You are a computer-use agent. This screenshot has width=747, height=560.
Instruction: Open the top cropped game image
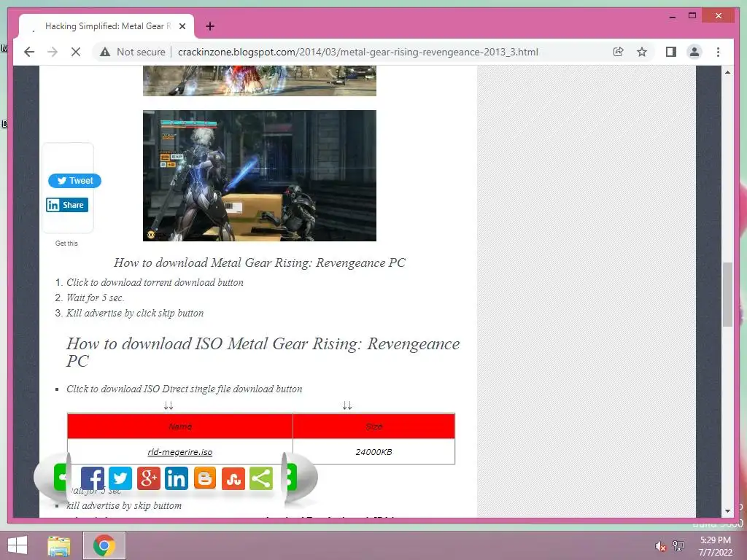tap(260, 81)
